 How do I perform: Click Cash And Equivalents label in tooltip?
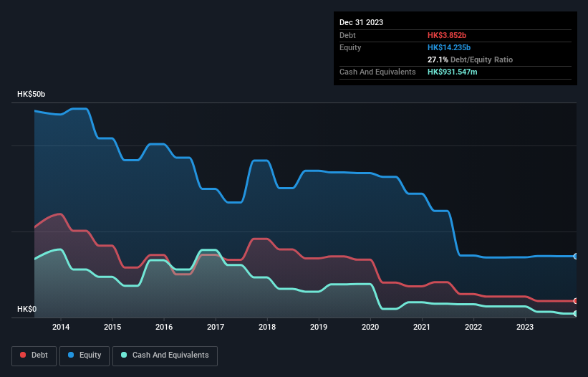377,72
